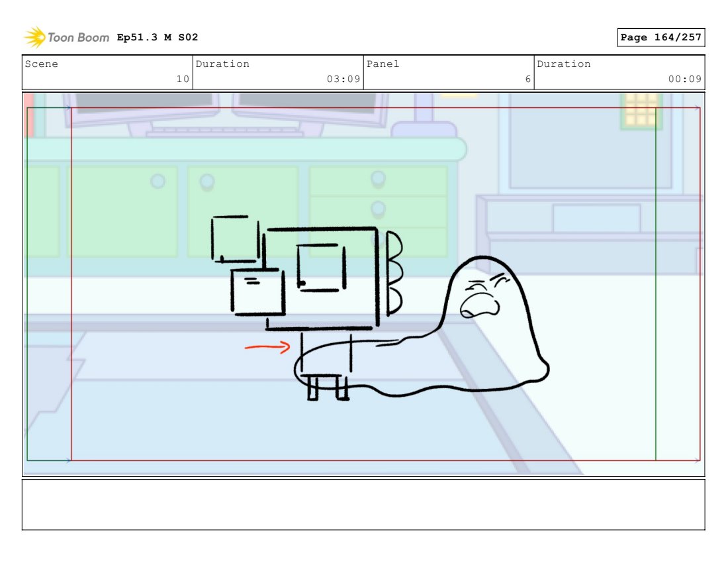Click the red motion arrow in the panel

[267, 347]
